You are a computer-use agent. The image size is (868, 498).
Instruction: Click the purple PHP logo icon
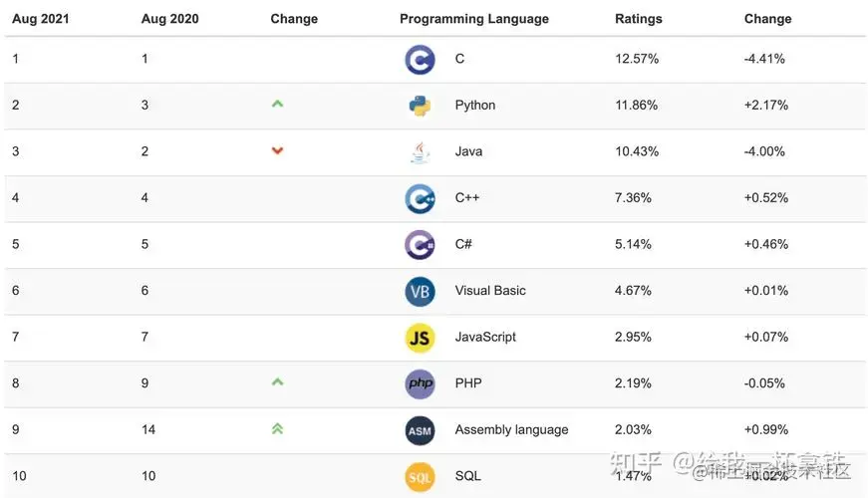click(x=420, y=383)
